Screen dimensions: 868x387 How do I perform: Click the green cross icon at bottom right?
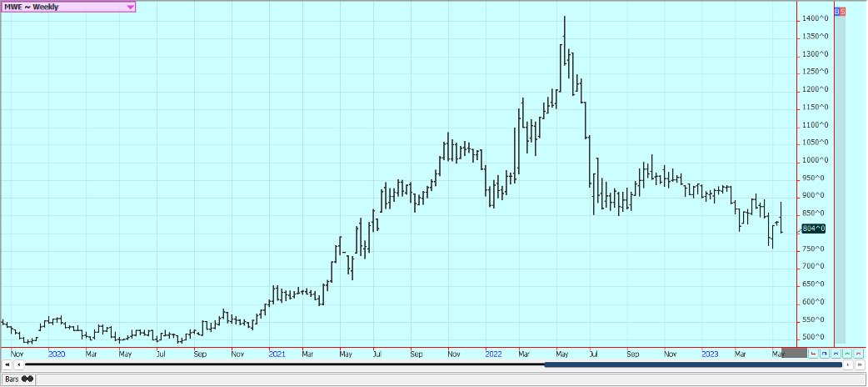pos(846,354)
